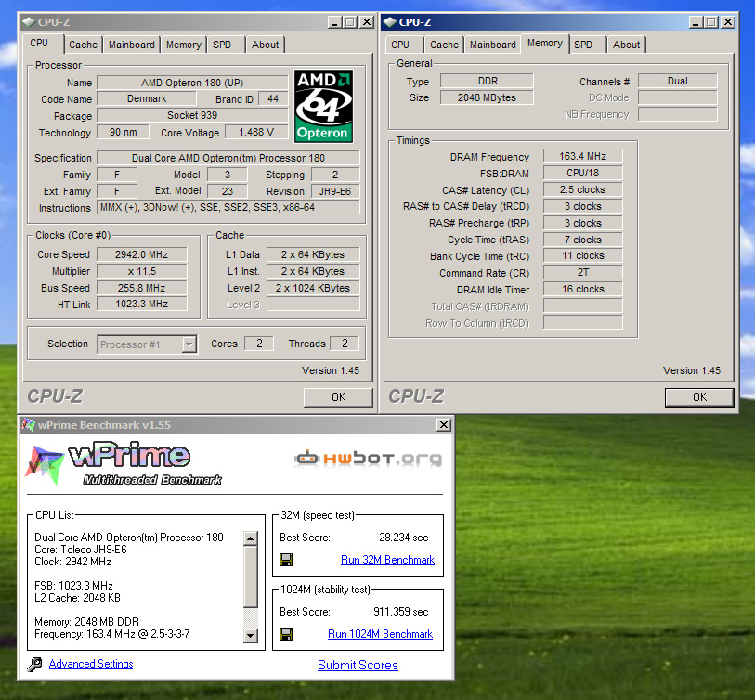Switch to Cache tab in right CPU-Z

tap(444, 45)
